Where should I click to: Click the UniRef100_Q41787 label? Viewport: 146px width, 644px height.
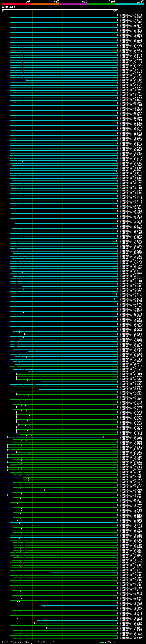click(131, 326)
